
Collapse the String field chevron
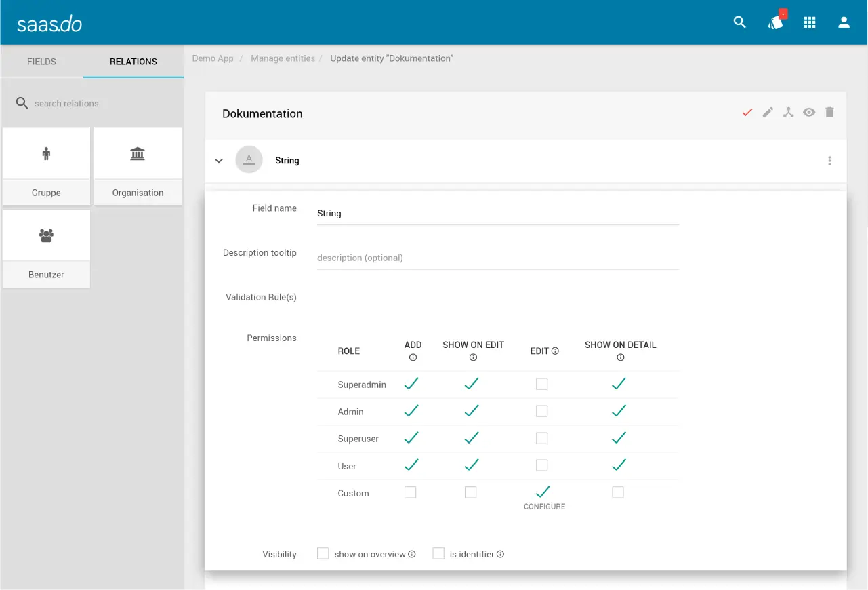click(x=219, y=161)
